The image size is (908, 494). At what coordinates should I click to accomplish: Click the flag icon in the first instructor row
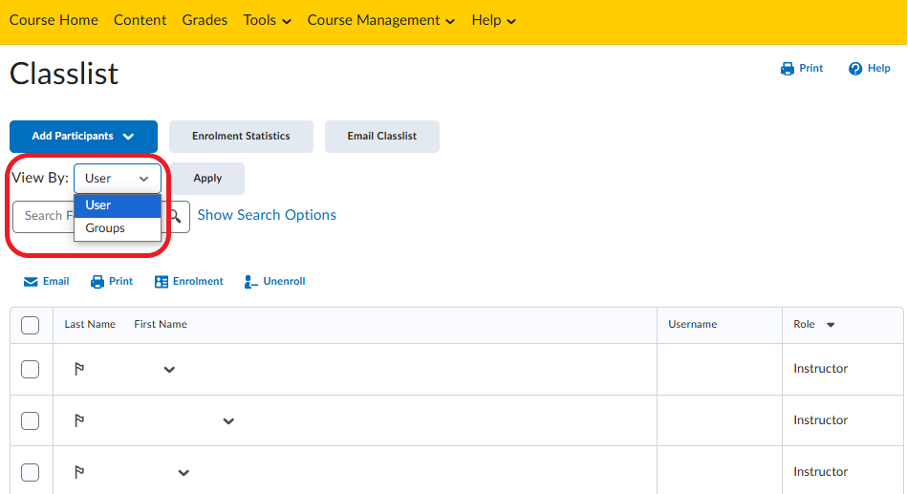pyautogui.click(x=79, y=369)
